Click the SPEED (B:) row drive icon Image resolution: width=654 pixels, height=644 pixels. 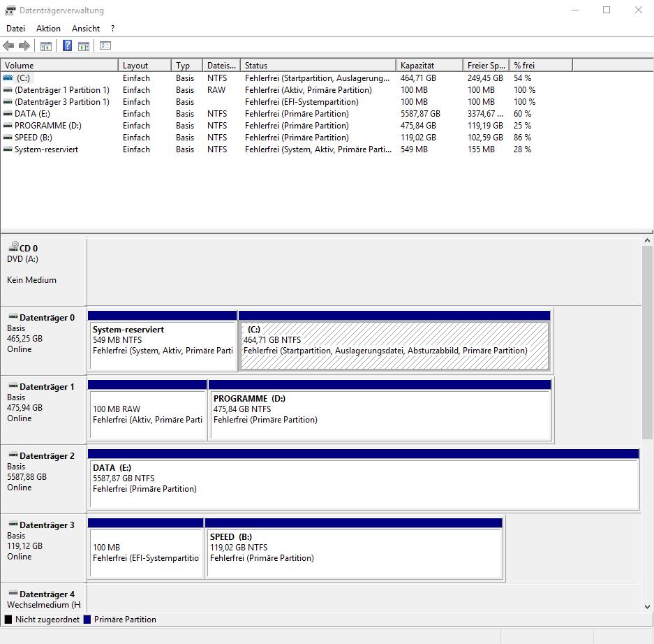pyautogui.click(x=8, y=138)
